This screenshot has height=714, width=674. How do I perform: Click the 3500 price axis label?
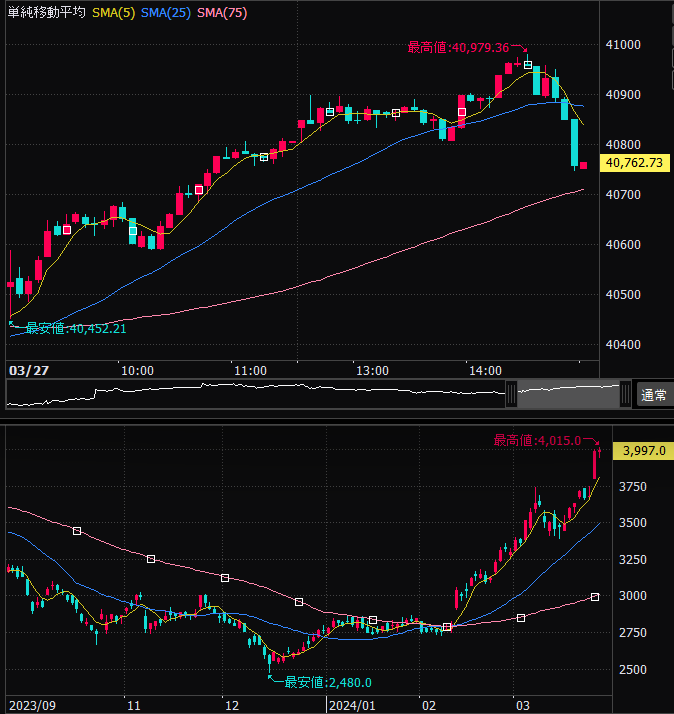click(633, 523)
